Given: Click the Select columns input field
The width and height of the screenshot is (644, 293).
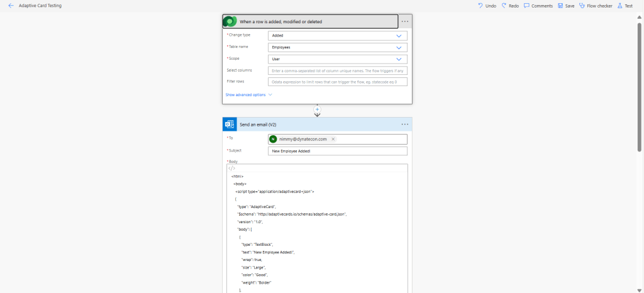Looking at the screenshot, I should (x=337, y=70).
